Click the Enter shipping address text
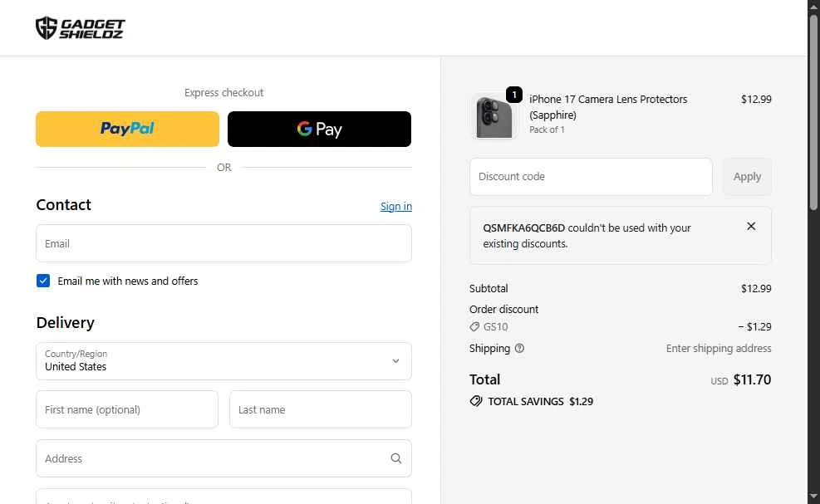The width and height of the screenshot is (820, 504). pos(719,348)
